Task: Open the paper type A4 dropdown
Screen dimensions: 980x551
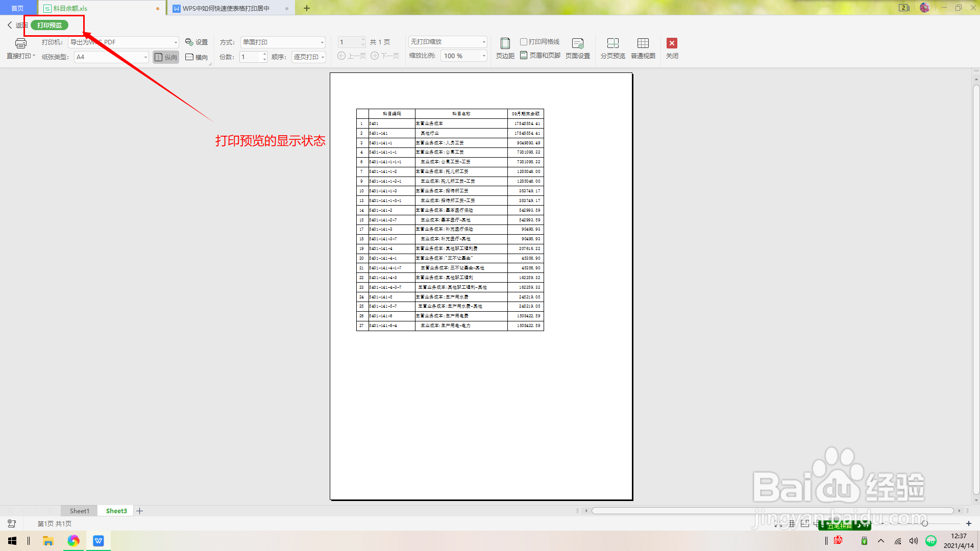Action: (145, 57)
